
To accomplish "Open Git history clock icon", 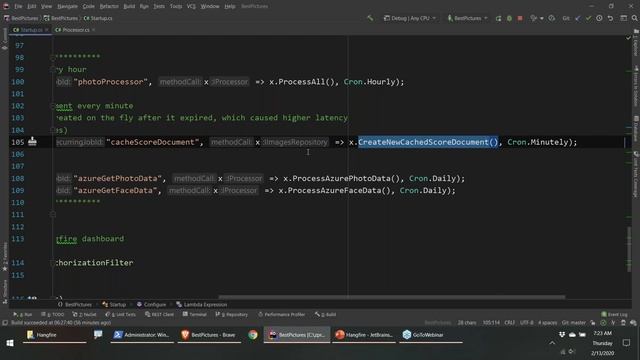I will (x=599, y=18).
